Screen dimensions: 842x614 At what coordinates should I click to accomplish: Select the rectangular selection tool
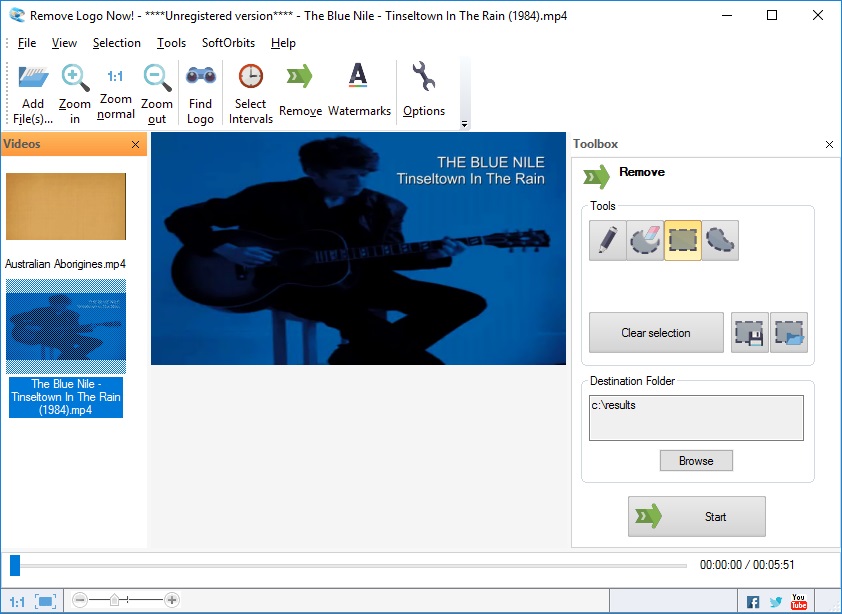coord(683,240)
